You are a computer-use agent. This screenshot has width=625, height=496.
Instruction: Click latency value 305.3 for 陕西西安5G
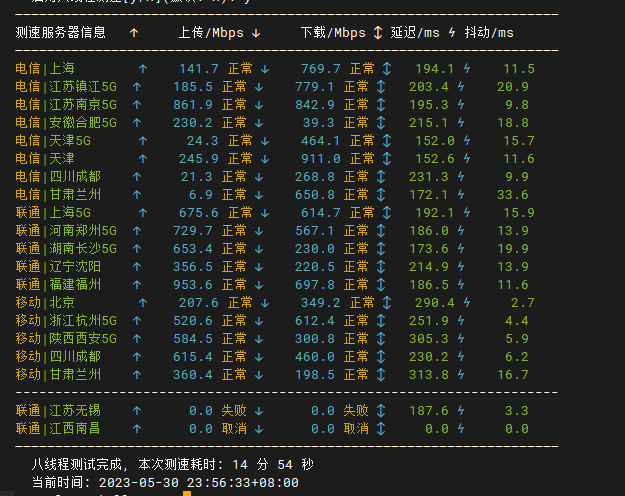click(x=429, y=338)
